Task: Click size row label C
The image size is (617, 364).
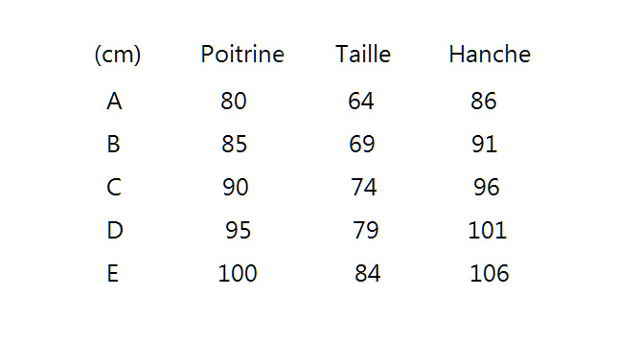Action: coord(114,187)
